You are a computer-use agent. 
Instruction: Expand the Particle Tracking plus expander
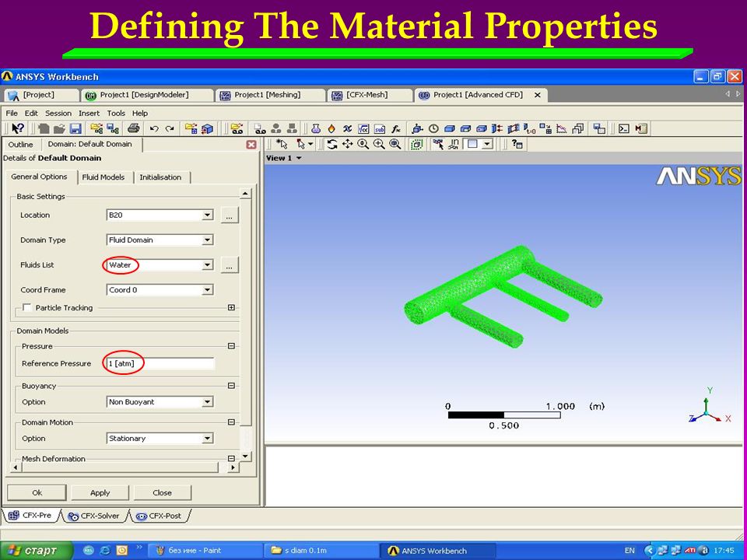point(232,308)
